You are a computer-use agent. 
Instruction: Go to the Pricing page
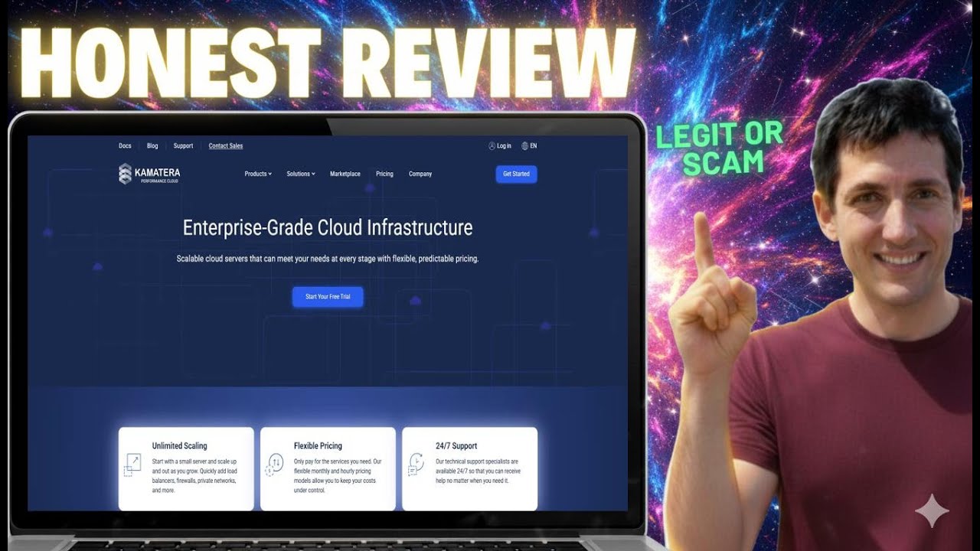click(x=384, y=174)
